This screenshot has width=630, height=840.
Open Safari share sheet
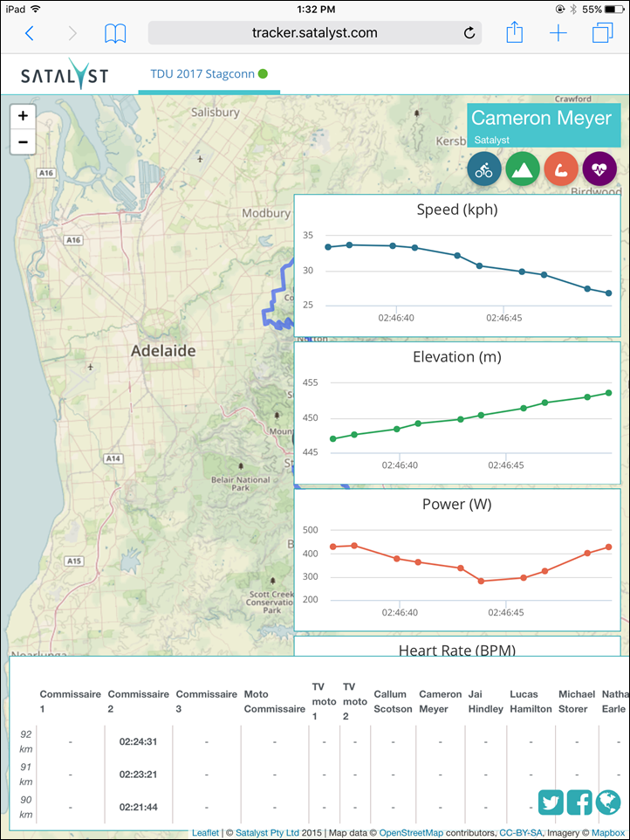click(515, 33)
